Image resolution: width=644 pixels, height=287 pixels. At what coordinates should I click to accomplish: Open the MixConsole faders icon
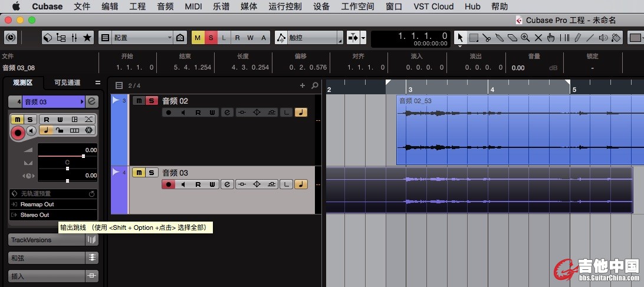coord(74,38)
